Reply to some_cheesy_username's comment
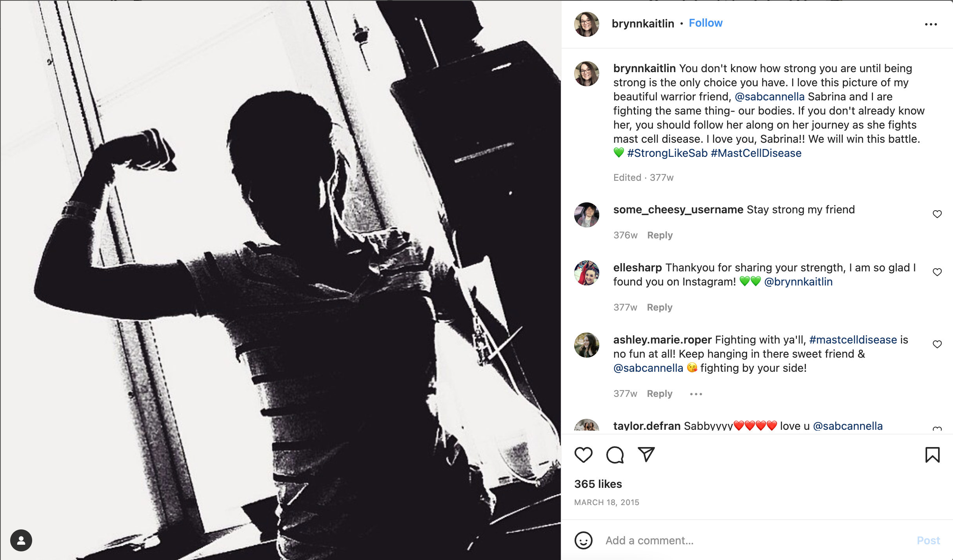Image resolution: width=953 pixels, height=560 pixels. click(660, 235)
